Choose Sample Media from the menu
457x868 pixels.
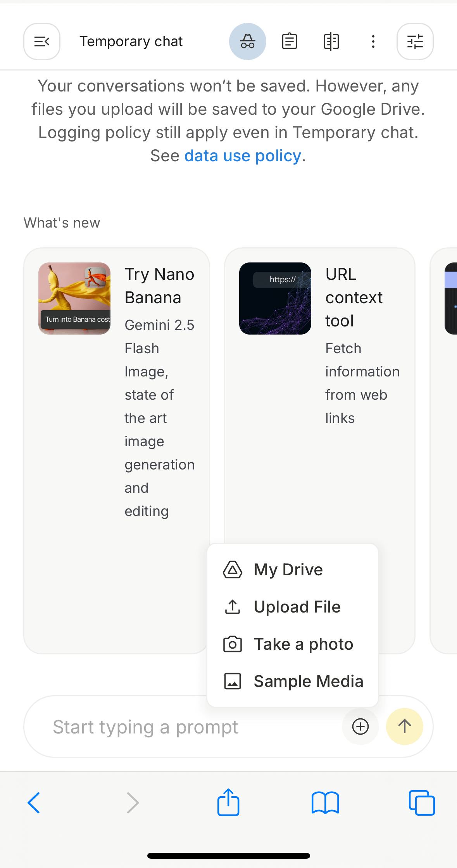(308, 681)
